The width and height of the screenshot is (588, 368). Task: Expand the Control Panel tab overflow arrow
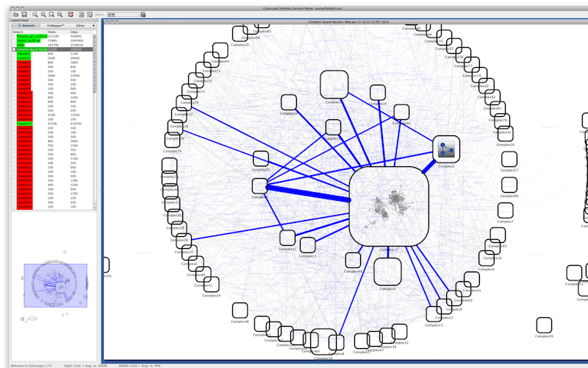tap(94, 25)
